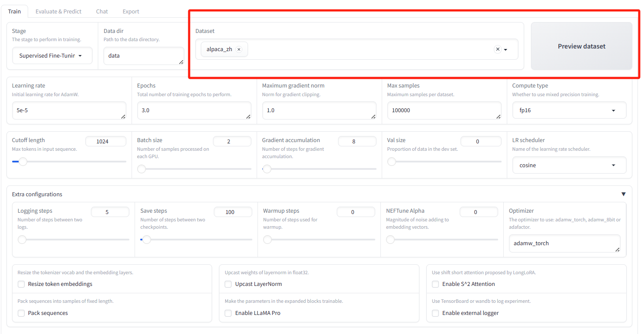Enable LLaMA Pro checkbox

coord(228,313)
